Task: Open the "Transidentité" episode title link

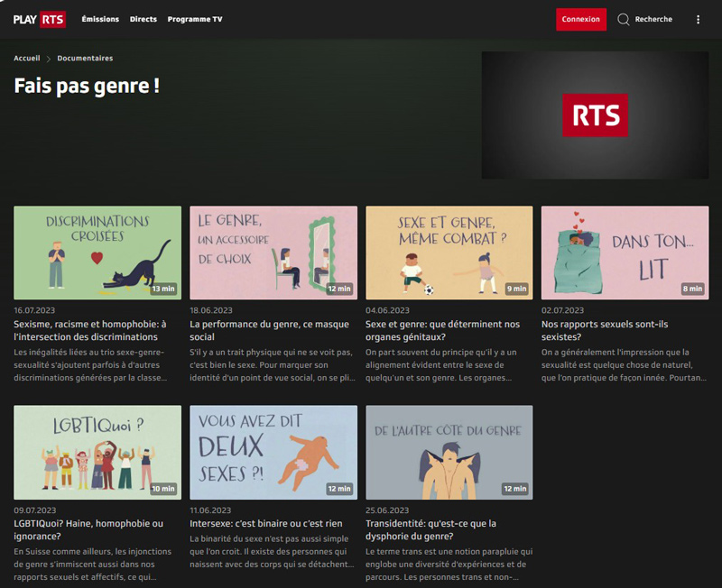Action: coord(430,529)
